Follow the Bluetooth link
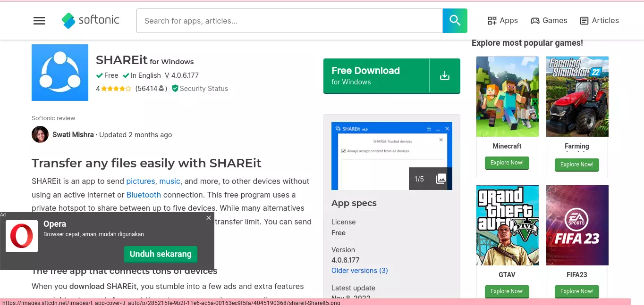This screenshot has height=305, width=644. click(x=144, y=195)
